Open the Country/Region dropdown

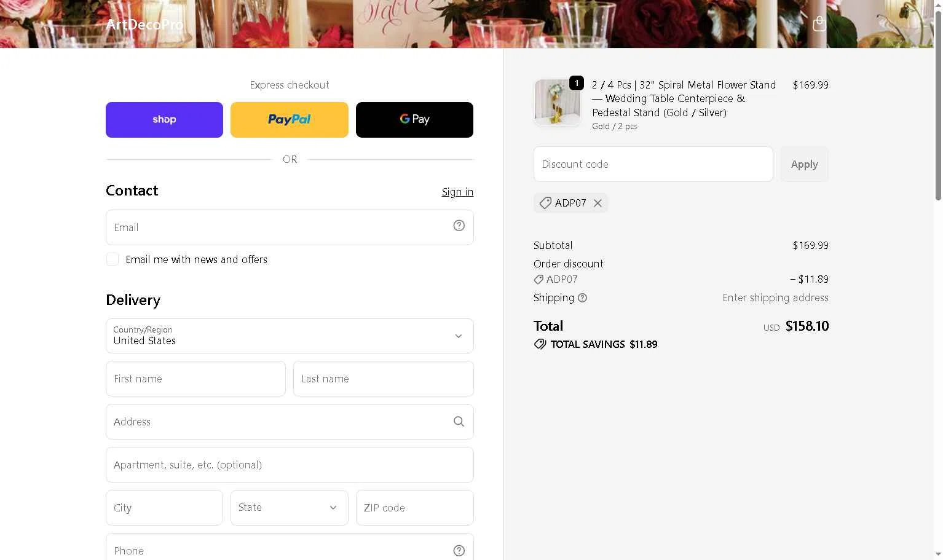(290, 336)
